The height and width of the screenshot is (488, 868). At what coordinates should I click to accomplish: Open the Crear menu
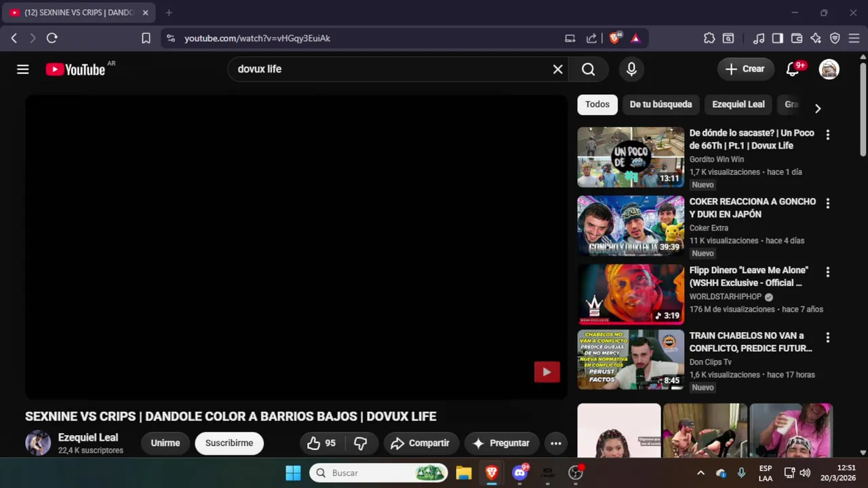745,69
